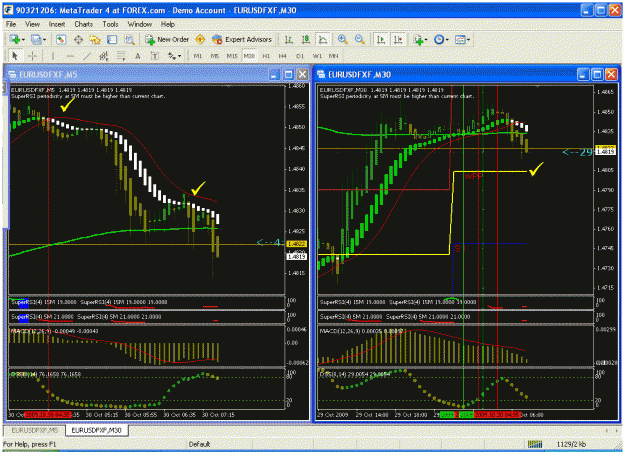Toggle chart shift button
625x452 pixels.
pos(398,39)
